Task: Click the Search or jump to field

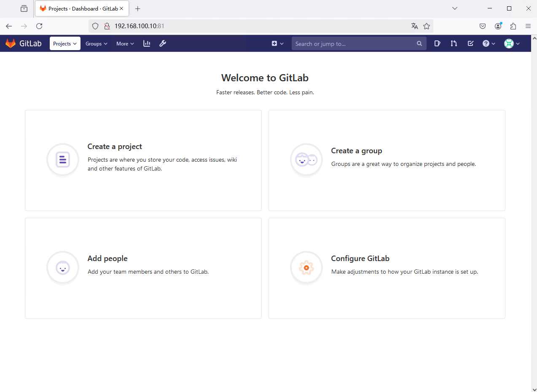Action: (x=354, y=43)
